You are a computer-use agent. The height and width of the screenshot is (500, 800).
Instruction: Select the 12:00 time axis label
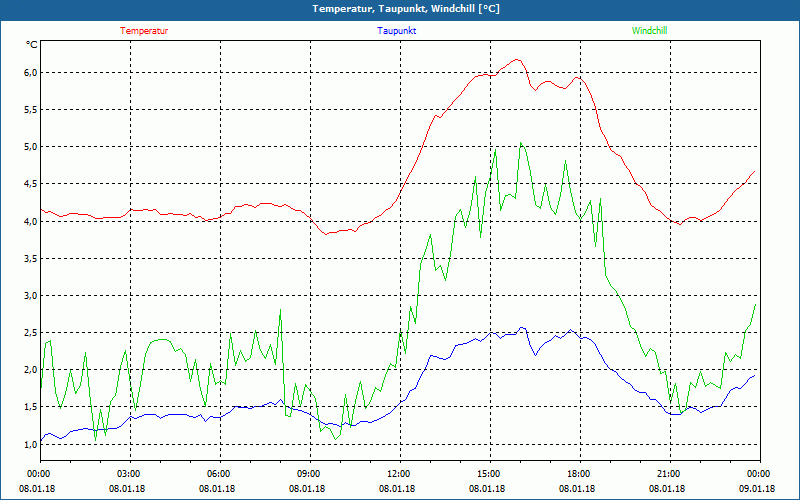pos(398,474)
